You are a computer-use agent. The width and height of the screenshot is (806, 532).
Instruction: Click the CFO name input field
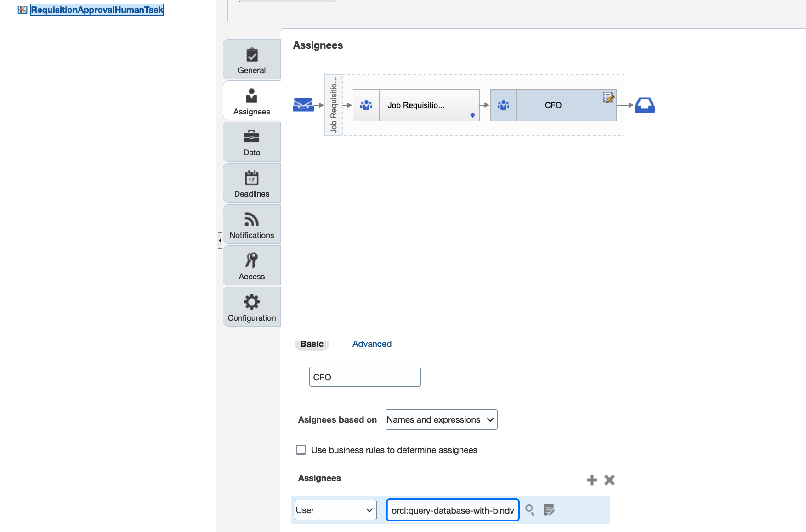pos(364,377)
